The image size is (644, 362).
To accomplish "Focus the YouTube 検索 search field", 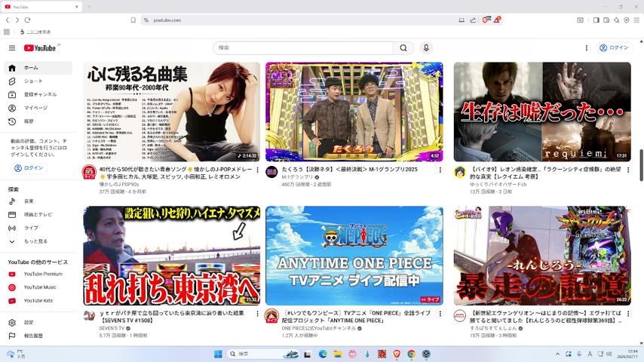I will point(303,48).
